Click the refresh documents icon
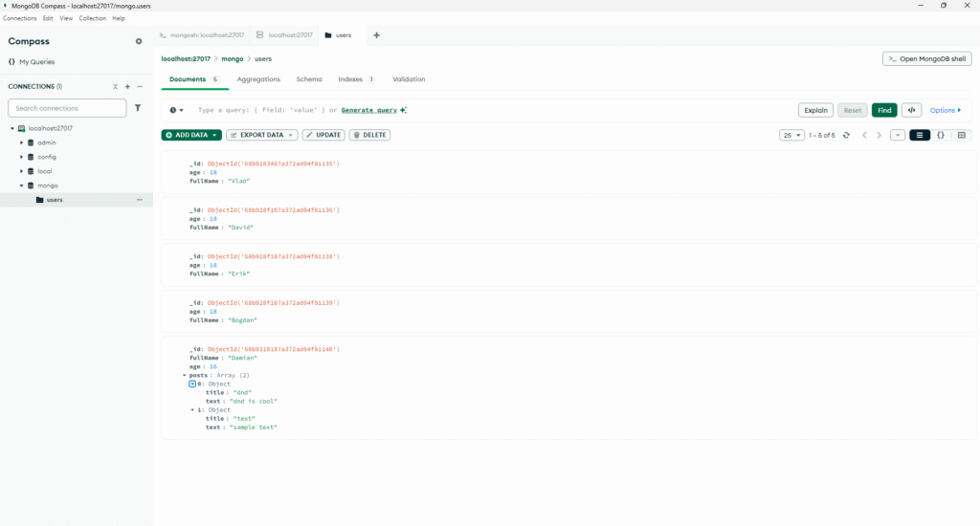 (846, 135)
